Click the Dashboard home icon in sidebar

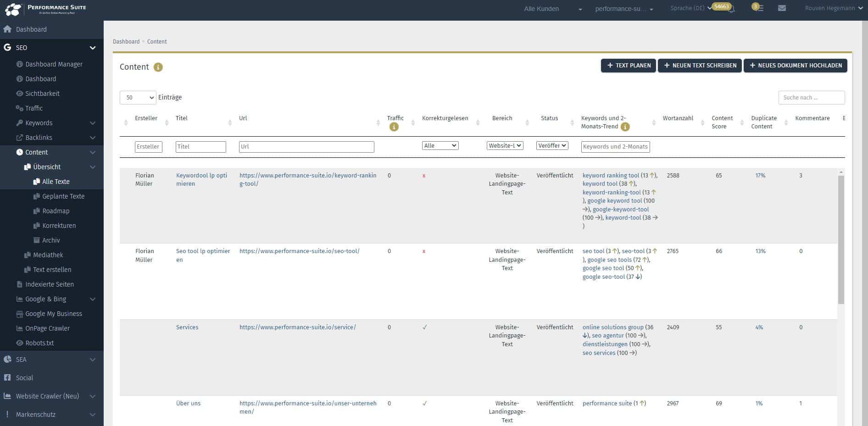[x=7, y=29]
